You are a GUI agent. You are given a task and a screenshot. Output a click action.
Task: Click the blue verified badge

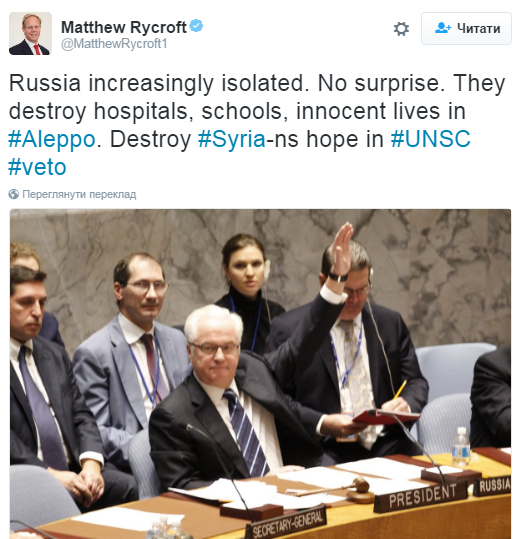pyautogui.click(x=197, y=26)
